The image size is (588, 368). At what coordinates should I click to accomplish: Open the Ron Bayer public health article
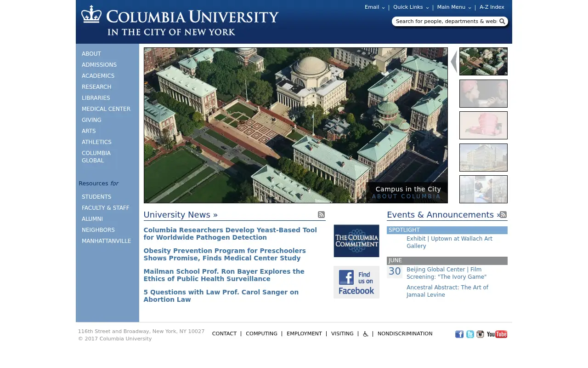pos(224,275)
